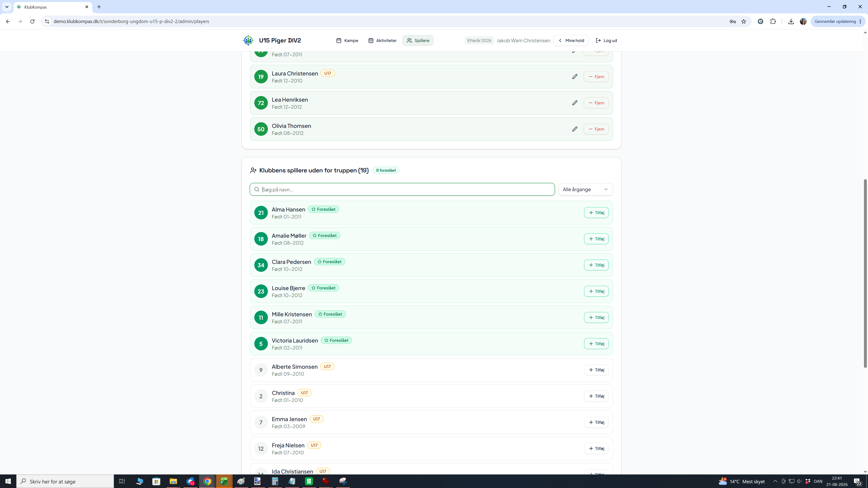The height and width of the screenshot is (488, 868).
Task: Show hidden system tray icons
Action: click(x=775, y=481)
